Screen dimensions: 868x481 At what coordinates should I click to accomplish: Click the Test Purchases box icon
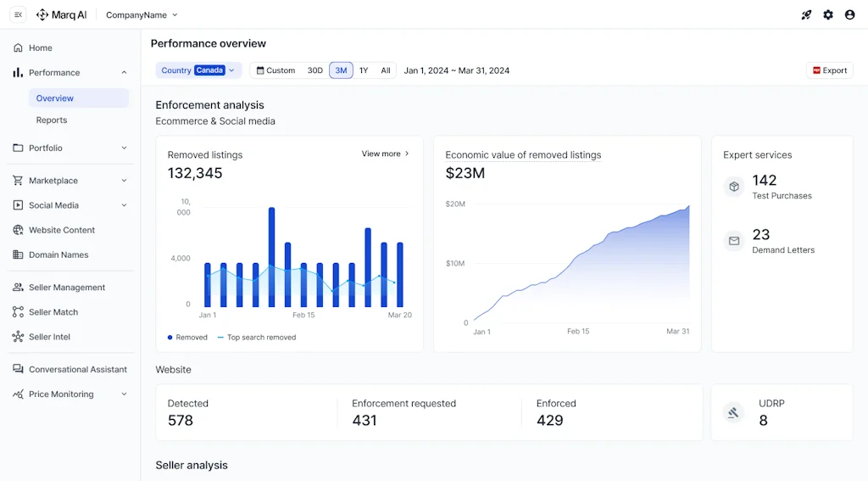(x=734, y=187)
